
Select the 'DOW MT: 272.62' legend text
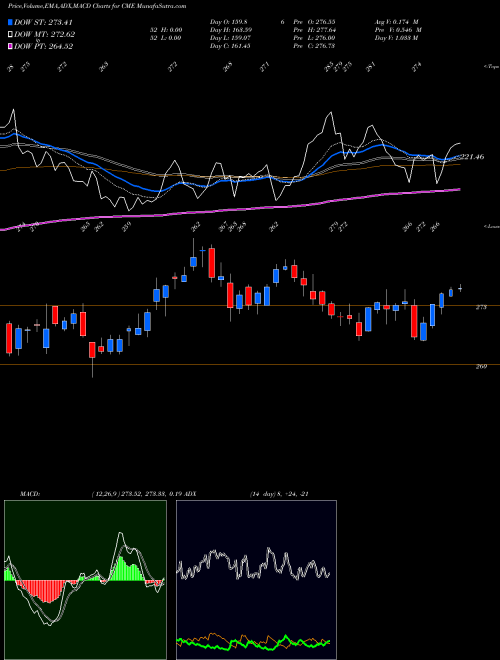[45, 35]
